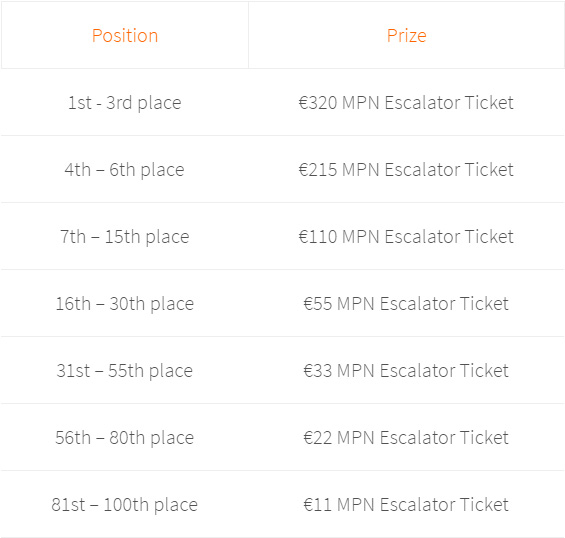
Task: Click the Prize column header
Action: [406, 35]
